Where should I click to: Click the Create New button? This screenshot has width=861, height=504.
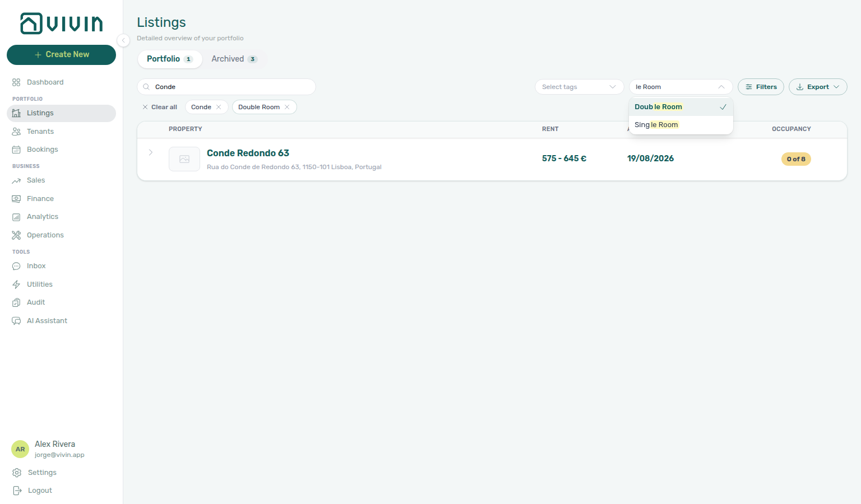click(61, 55)
